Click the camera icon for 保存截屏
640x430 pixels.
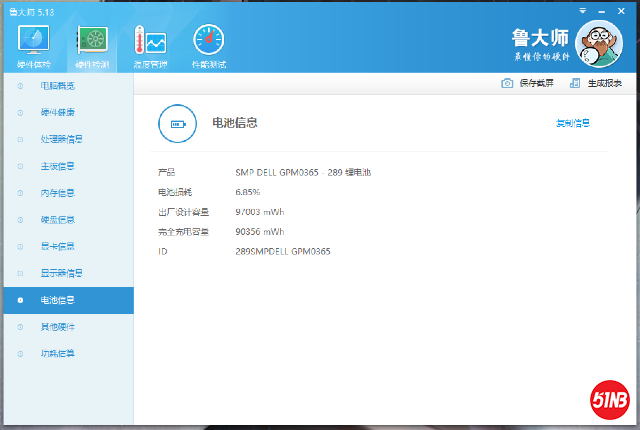pos(507,83)
